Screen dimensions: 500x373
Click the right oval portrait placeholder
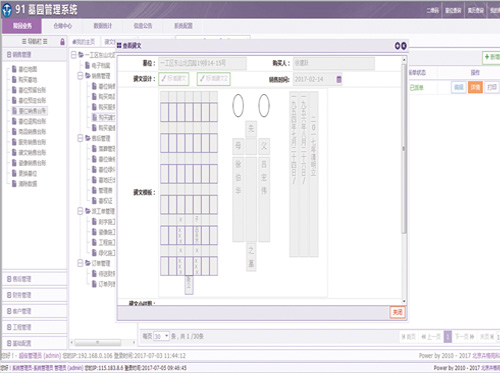(264, 105)
